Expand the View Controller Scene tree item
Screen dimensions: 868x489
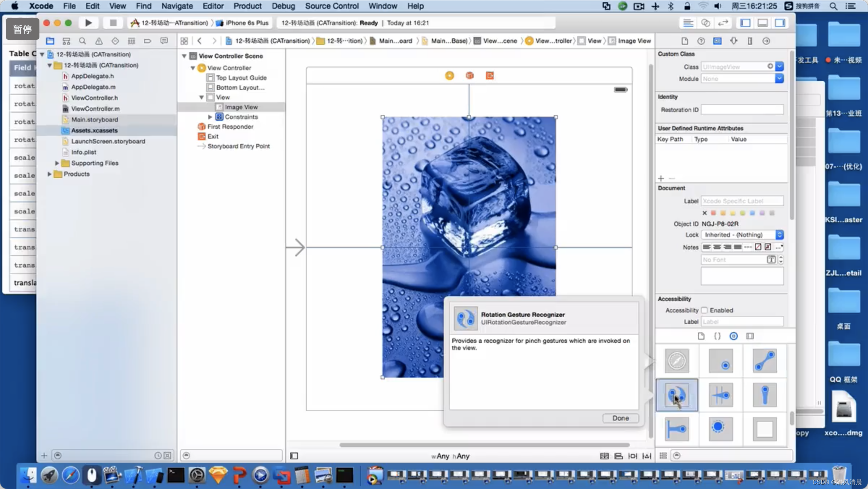click(x=184, y=55)
